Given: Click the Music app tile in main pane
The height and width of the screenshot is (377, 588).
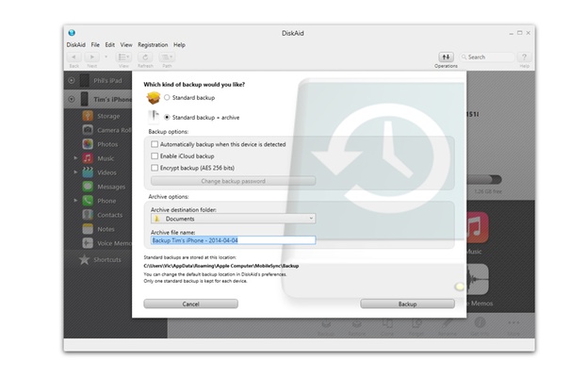Looking at the screenshot, I should pos(478,228).
